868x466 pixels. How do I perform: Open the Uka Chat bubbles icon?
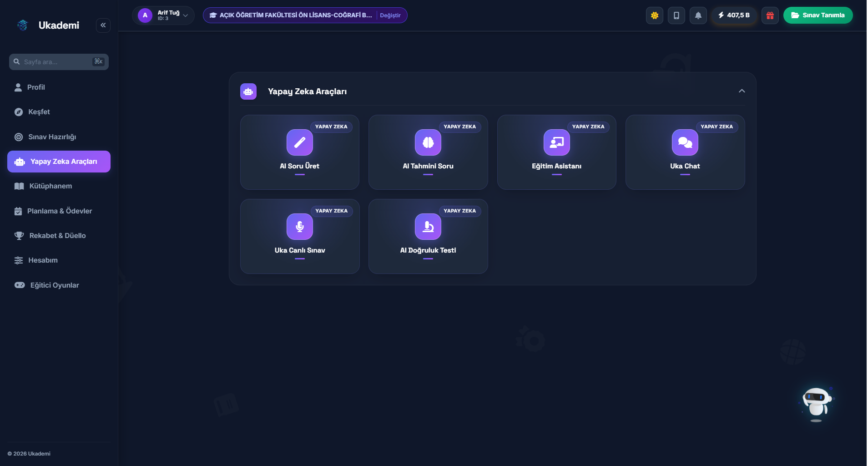pyautogui.click(x=685, y=142)
